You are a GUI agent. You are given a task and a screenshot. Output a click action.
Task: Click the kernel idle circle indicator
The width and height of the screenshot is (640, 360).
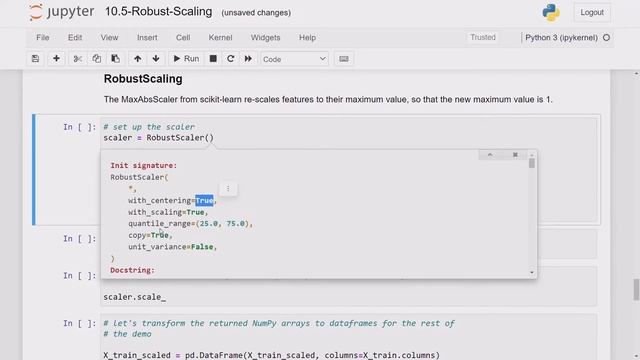tap(607, 38)
